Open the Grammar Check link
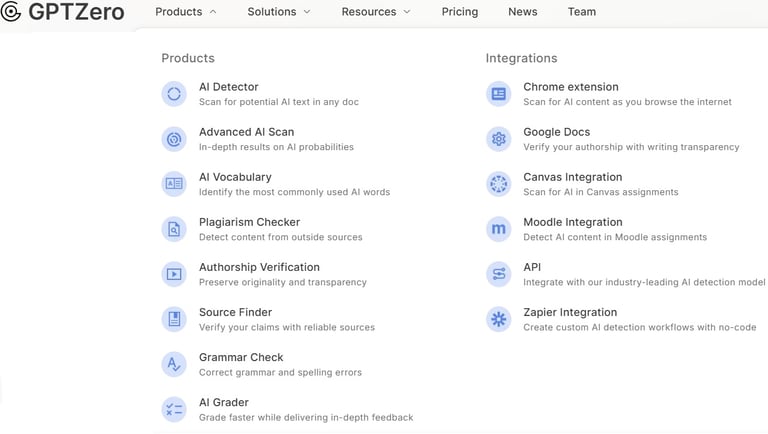Viewport: 768px width, 434px height. [241, 357]
